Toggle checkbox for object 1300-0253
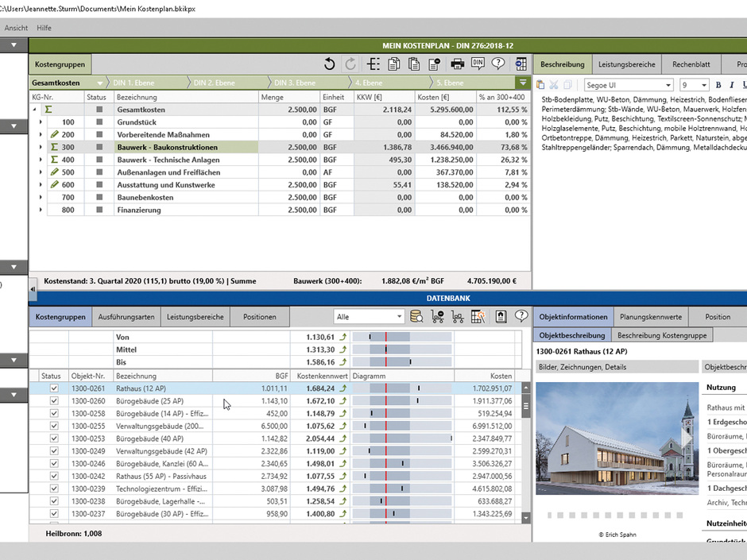The height and width of the screenshot is (560, 747). pos(54,438)
